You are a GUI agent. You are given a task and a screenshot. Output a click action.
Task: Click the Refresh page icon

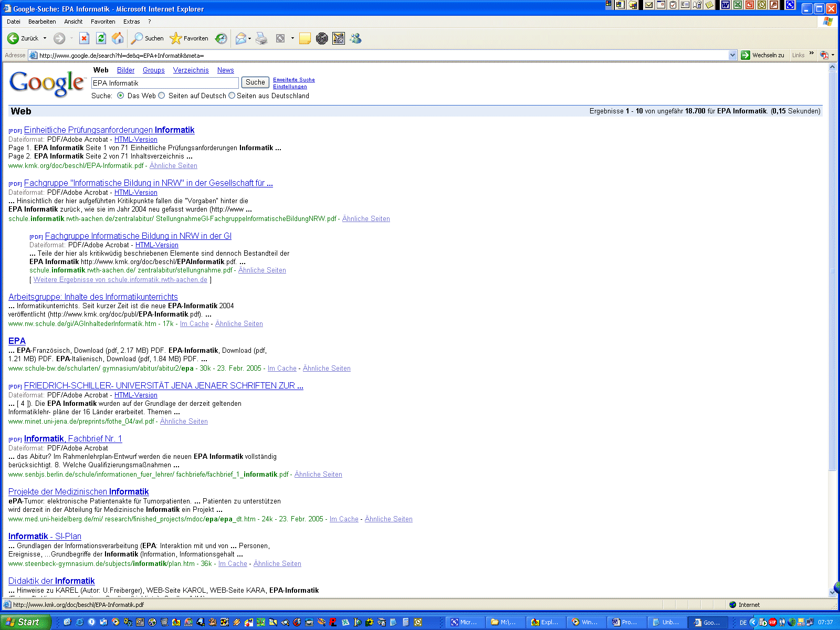[x=101, y=38]
